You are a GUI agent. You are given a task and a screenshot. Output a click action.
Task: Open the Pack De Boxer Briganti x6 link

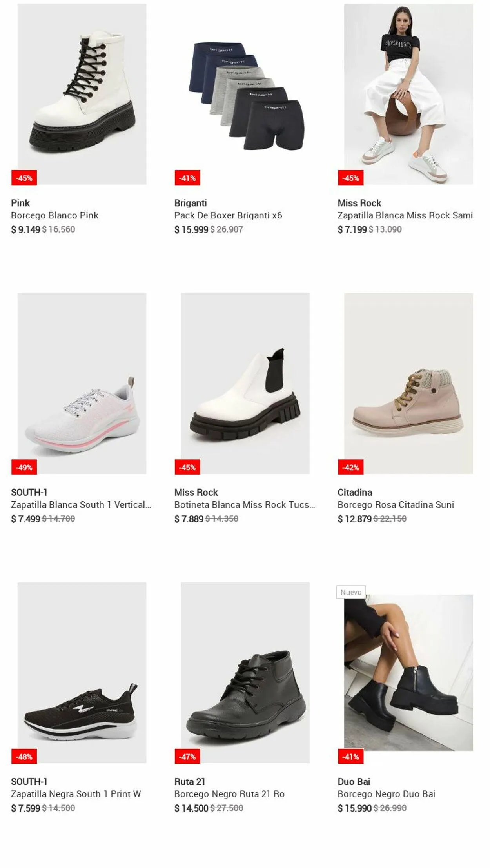[x=228, y=215]
